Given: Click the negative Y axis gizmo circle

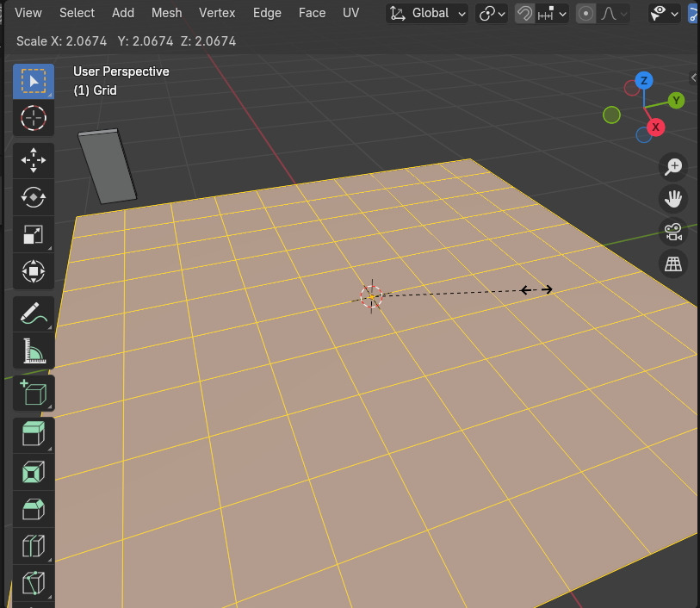Looking at the screenshot, I should pyautogui.click(x=611, y=115).
